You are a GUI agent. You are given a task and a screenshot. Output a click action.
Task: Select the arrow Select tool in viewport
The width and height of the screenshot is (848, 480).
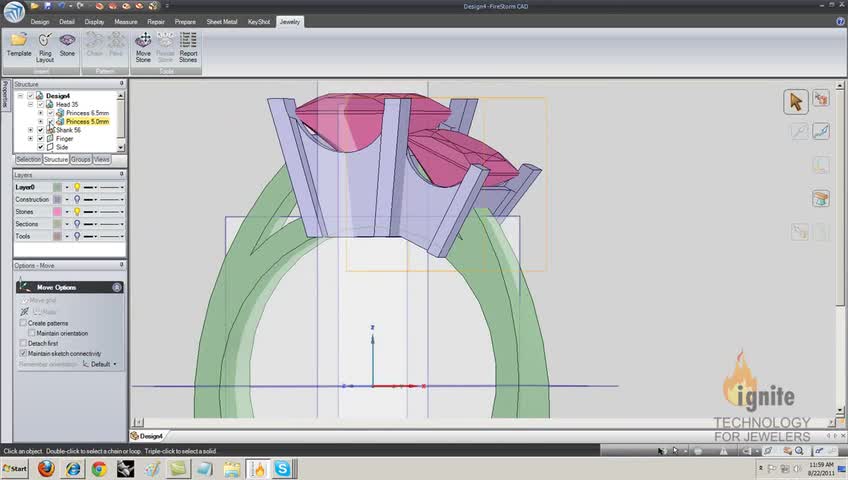796,101
